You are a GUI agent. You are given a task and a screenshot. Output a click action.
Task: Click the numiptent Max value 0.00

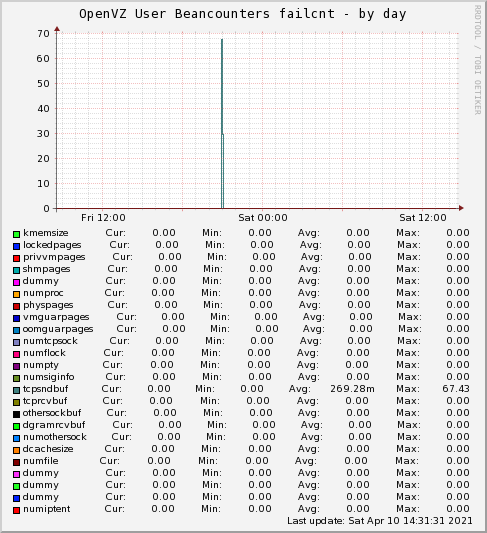458,509
